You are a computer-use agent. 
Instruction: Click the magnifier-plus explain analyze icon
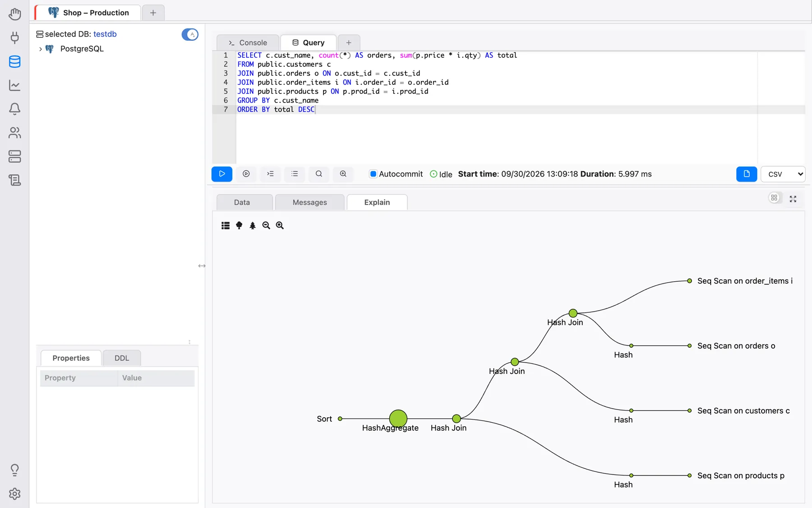(x=343, y=174)
